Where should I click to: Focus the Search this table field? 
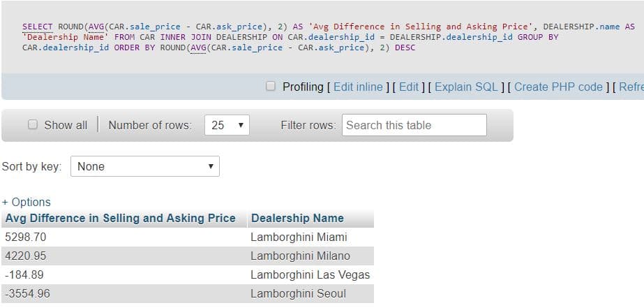click(x=414, y=125)
